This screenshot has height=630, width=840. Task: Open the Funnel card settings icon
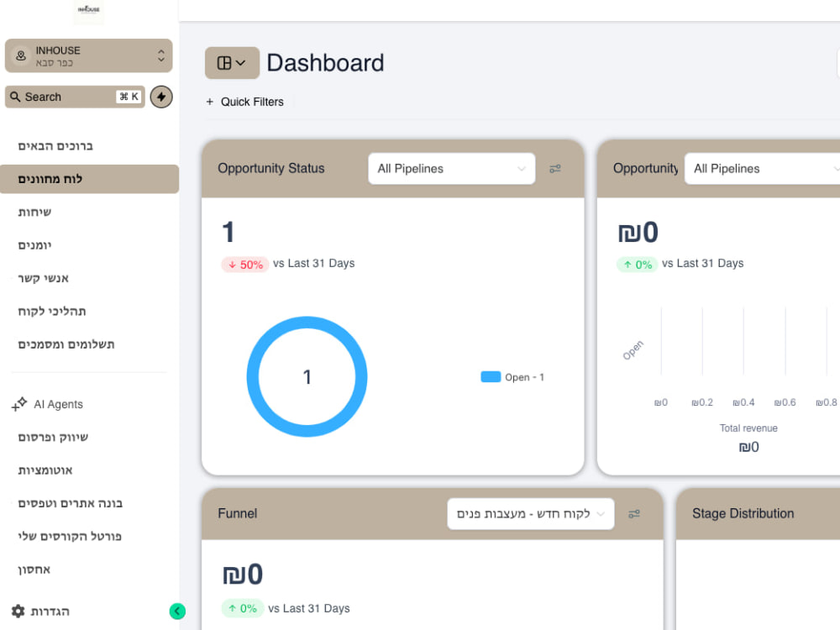633,514
